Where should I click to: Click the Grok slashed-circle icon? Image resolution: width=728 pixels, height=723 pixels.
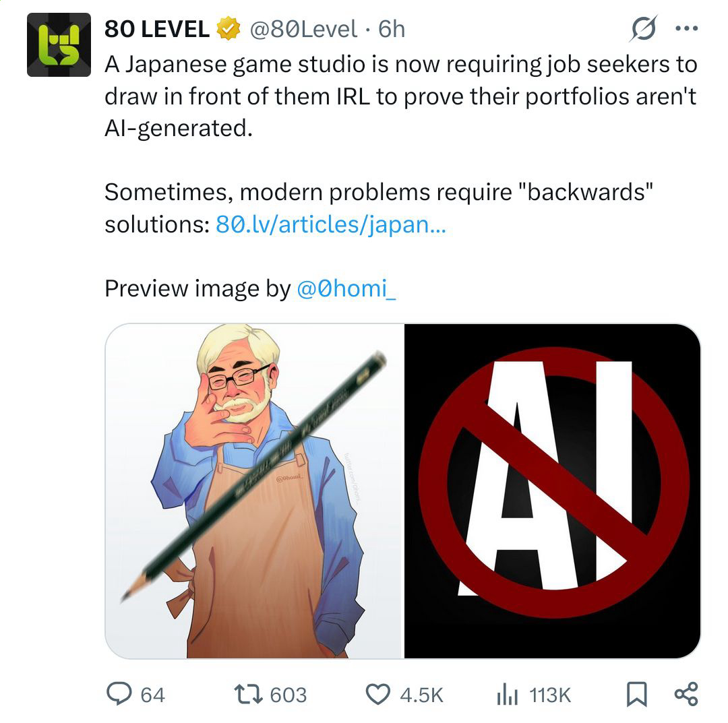tap(644, 29)
